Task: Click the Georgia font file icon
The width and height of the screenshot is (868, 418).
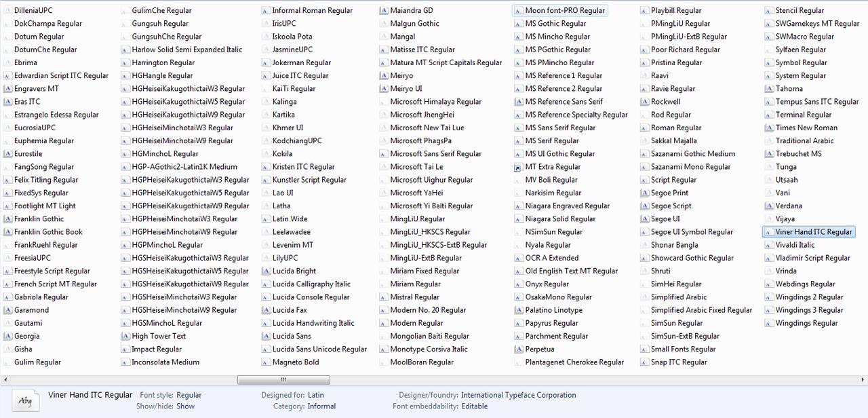Action: [x=8, y=336]
